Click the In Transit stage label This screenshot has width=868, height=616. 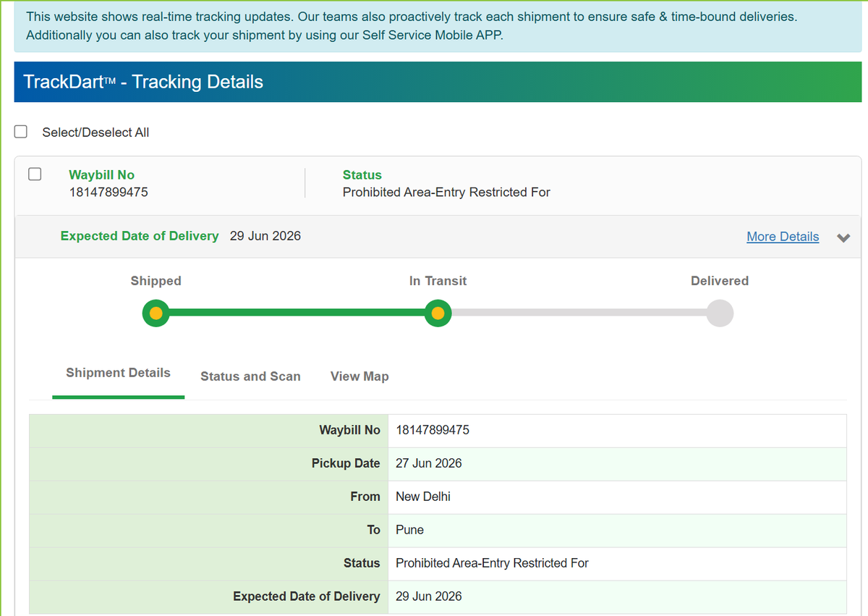pyautogui.click(x=438, y=281)
